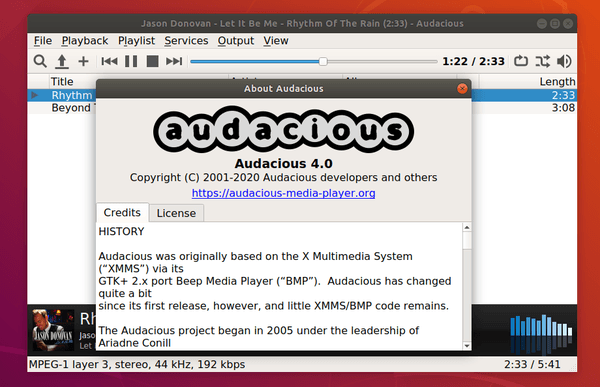Switch to the License tab
This screenshot has width=600, height=387.
[176, 213]
